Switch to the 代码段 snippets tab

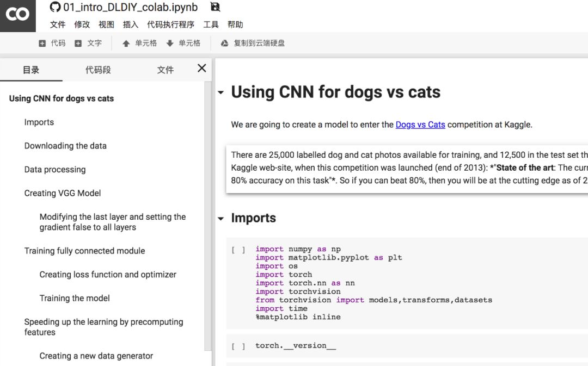pyautogui.click(x=98, y=70)
